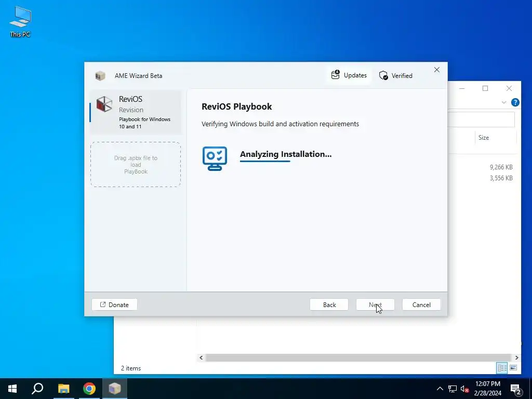Screen dimensions: 532x399
Task: Click the Next button
Action: coord(375,304)
